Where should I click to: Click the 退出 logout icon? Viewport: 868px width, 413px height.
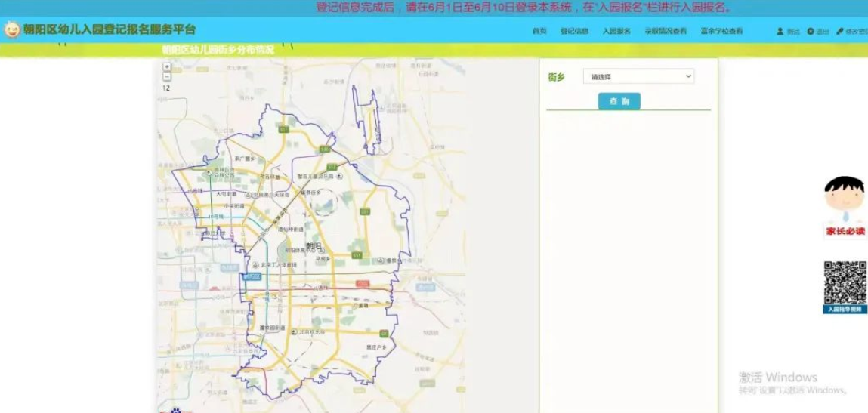pos(811,32)
